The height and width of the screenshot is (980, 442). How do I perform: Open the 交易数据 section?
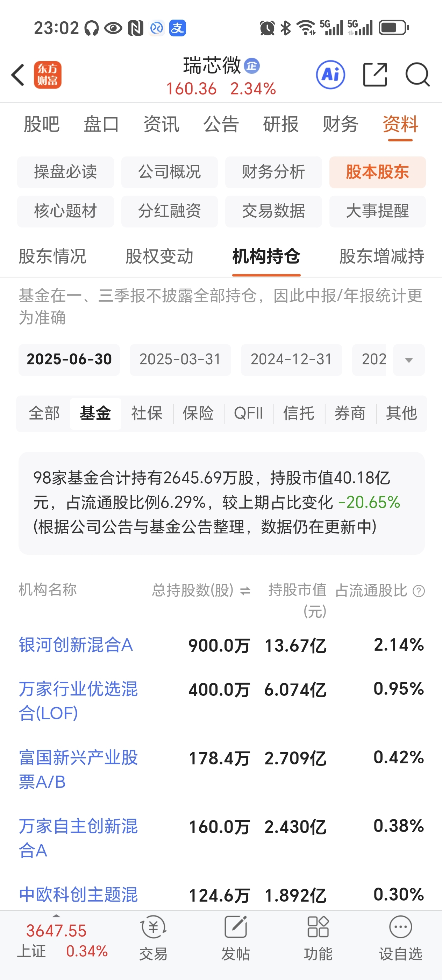(274, 211)
